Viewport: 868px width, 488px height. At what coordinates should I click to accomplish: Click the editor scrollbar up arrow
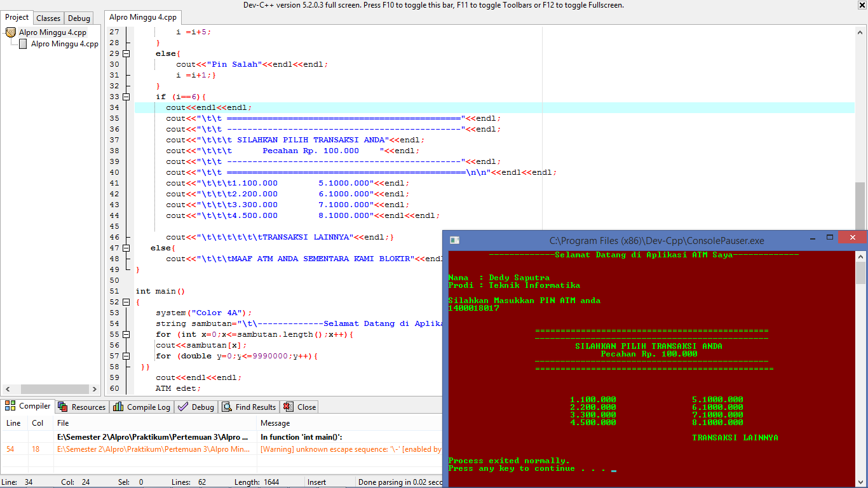860,31
